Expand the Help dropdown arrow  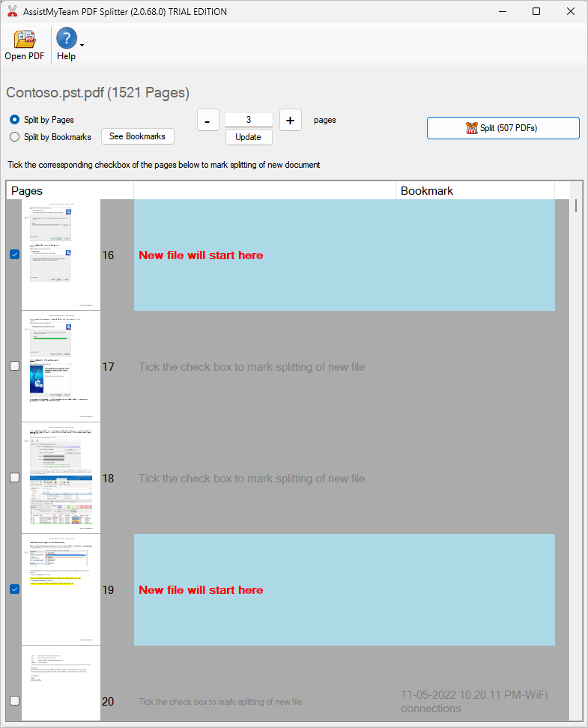click(x=82, y=45)
